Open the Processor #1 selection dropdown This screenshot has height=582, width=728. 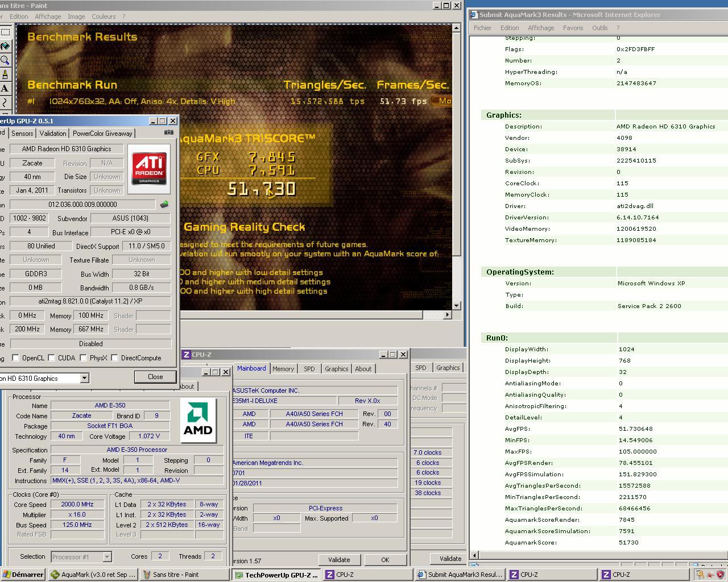click(107, 556)
